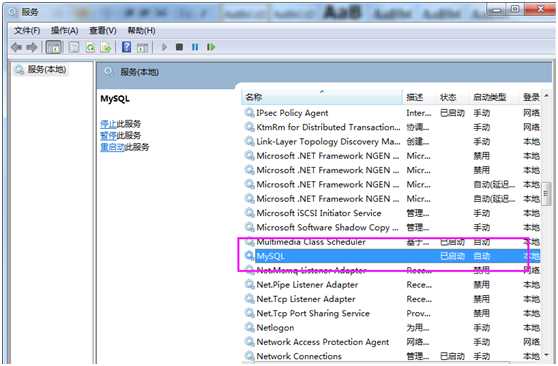Start the selected service with the play icon
The image size is (558, 366).
tap(164, 47)
